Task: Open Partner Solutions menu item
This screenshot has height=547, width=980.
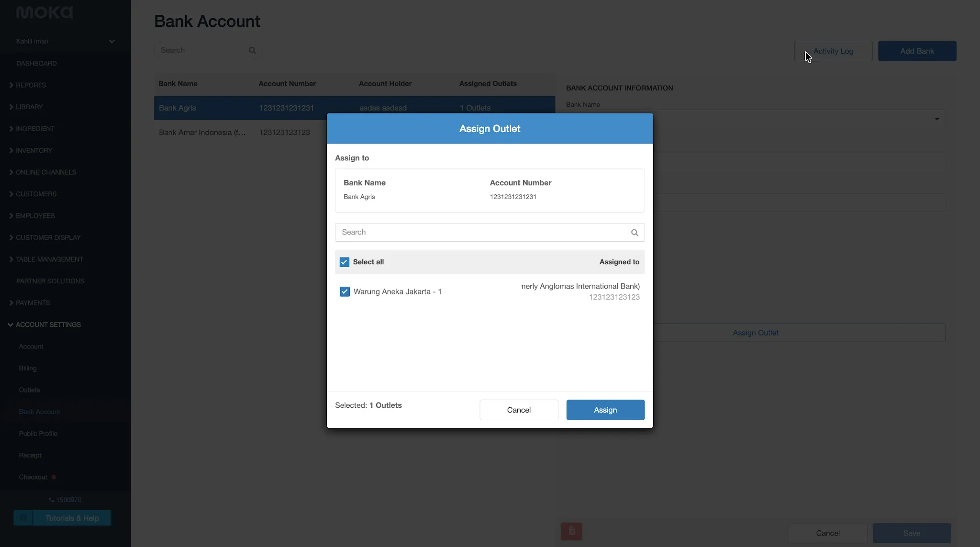Action: click(x=50, y=281)
